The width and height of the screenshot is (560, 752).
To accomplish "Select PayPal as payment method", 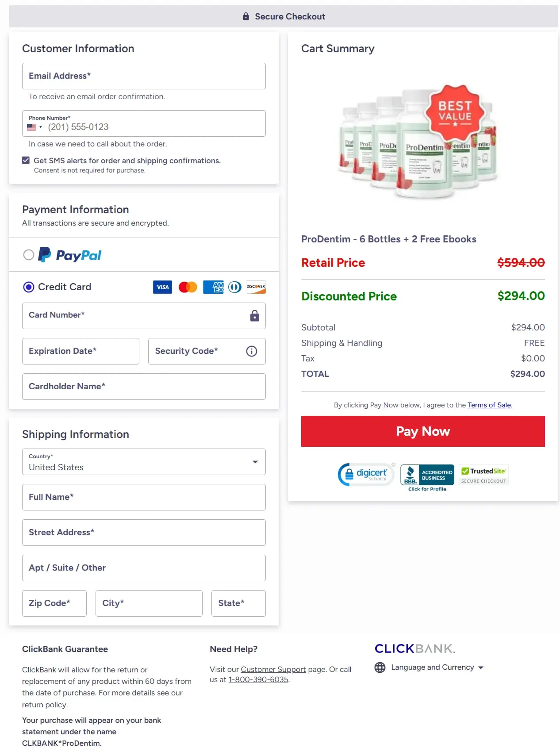I will tap(28, 255).
